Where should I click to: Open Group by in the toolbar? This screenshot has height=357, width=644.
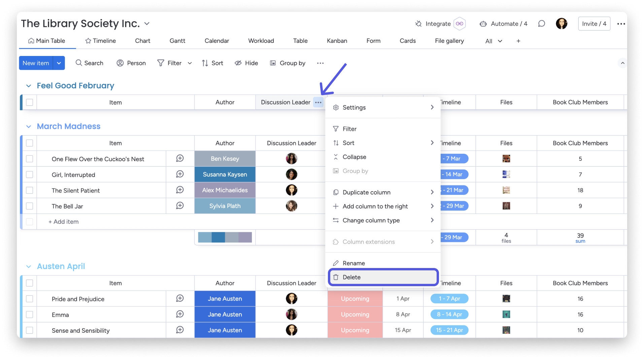click(288, 63)
